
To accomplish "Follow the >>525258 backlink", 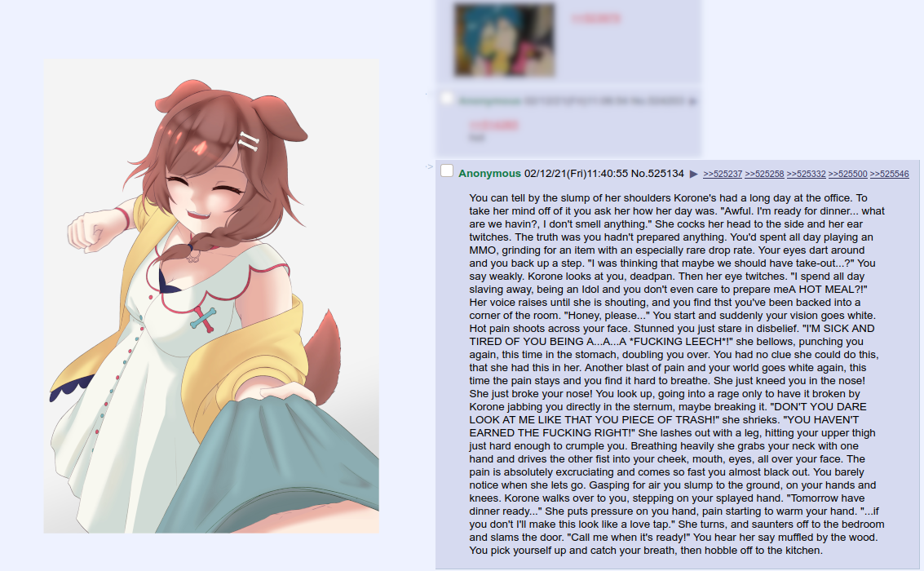I will [x=764, y=174].
